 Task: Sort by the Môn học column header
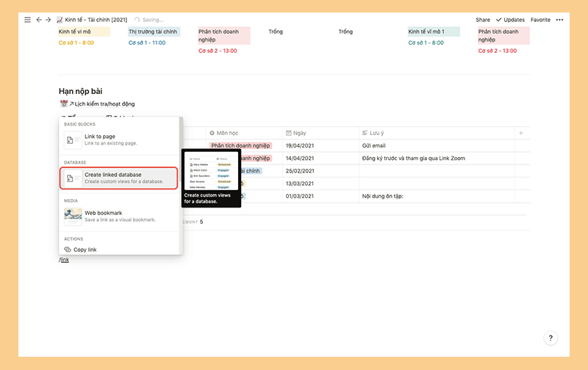244,133
